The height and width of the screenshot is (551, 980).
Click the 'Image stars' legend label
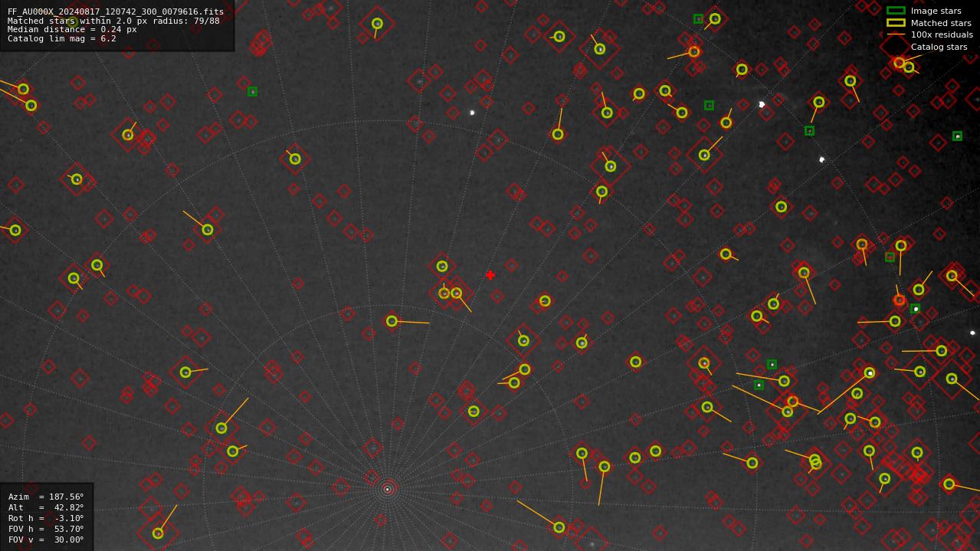click(936, 11)
